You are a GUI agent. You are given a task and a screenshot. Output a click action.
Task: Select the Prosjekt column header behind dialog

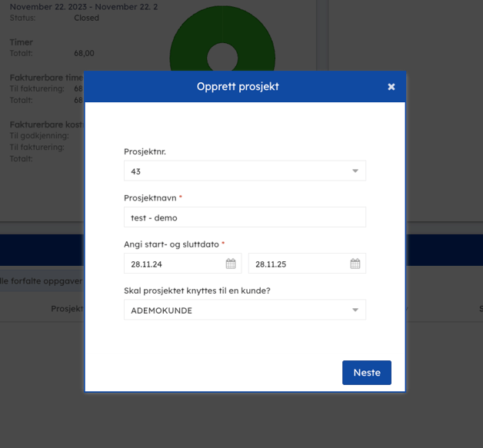point(68,309)
